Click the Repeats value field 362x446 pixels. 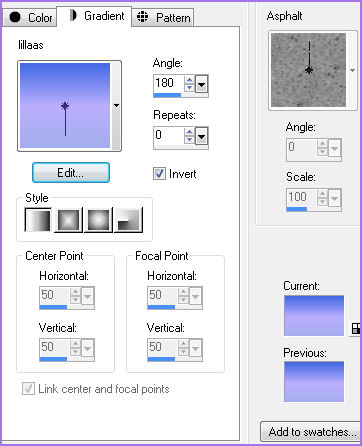click(x=169, y=135)
